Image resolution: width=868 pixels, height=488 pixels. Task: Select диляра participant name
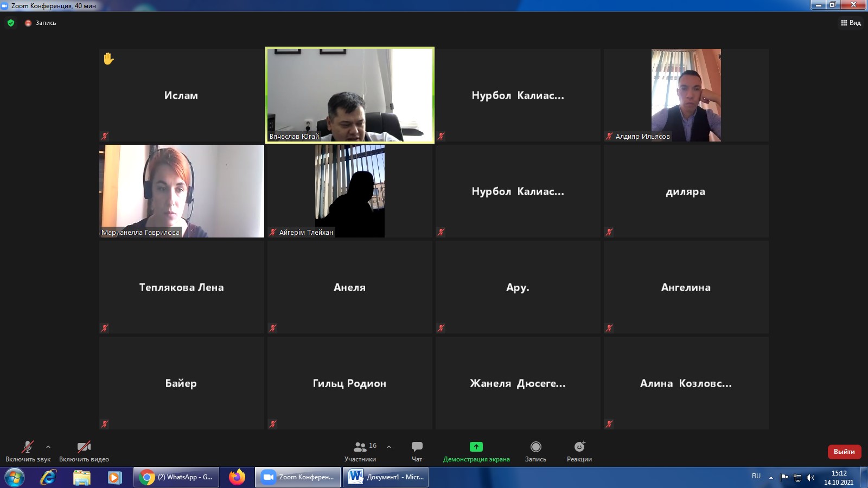(686, 191)
